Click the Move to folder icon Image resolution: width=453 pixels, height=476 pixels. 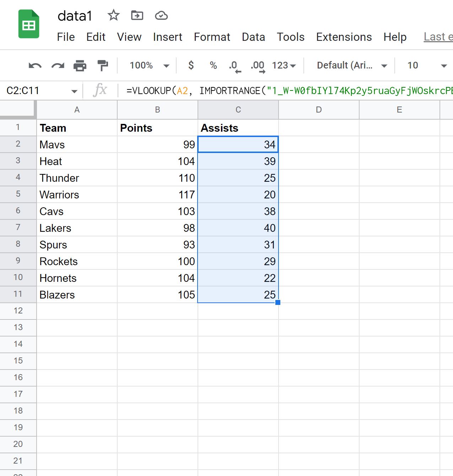point(137,15)
